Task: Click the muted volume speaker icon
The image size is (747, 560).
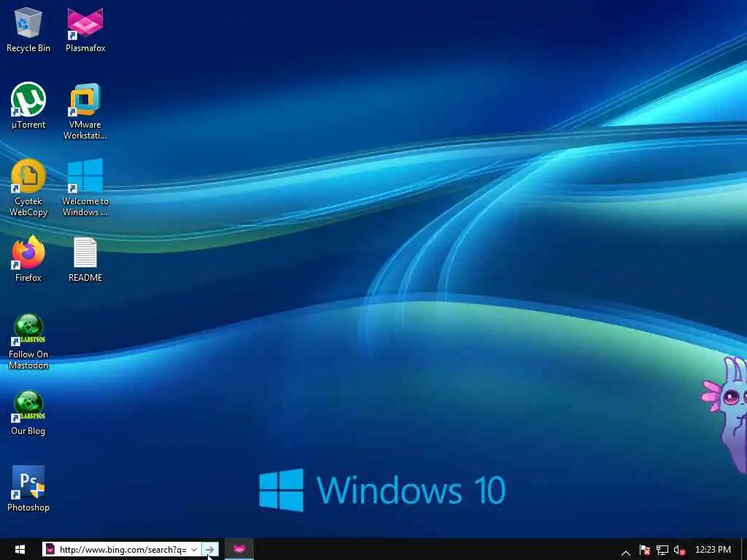Action: point(679,551)
